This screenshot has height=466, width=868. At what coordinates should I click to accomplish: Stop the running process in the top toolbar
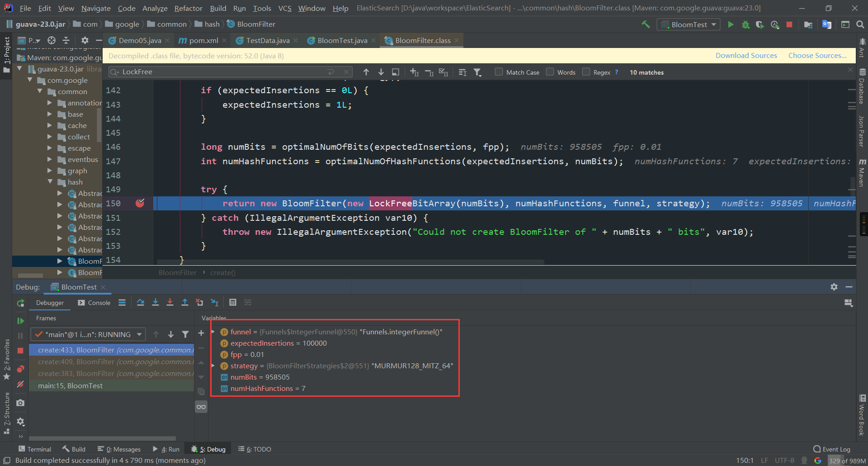(789, 24)
